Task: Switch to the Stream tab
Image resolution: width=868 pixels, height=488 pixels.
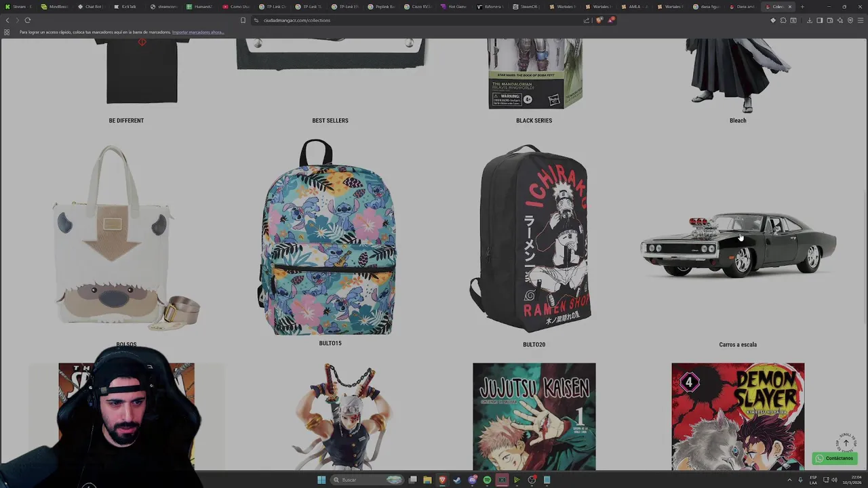Action: pos(18,7)
